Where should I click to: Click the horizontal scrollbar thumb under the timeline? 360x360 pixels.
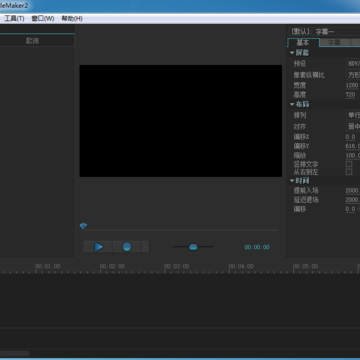tap(14, 353)
